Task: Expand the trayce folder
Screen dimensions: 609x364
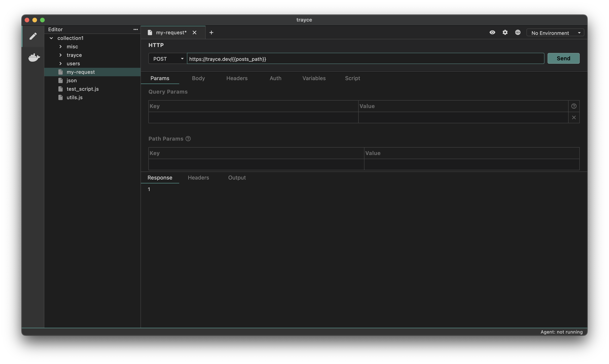Action: (60, 55)
